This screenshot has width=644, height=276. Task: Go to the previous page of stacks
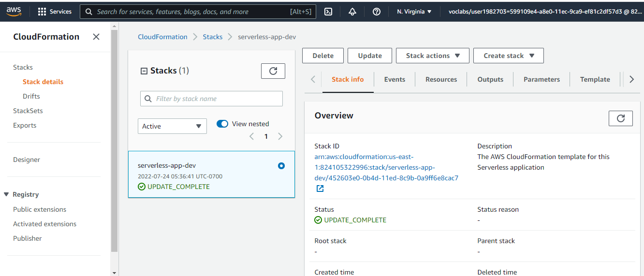(x=251, y=136)
